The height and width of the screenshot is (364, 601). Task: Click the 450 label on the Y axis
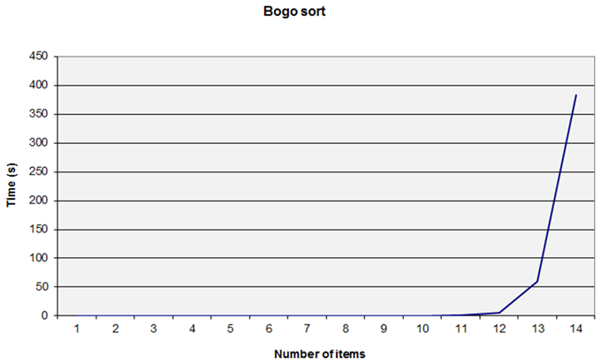[x=38, y=57]
